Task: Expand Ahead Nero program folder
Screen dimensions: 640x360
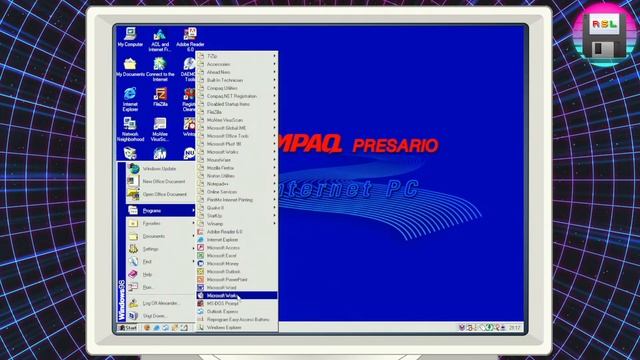Action: point(237,72)
